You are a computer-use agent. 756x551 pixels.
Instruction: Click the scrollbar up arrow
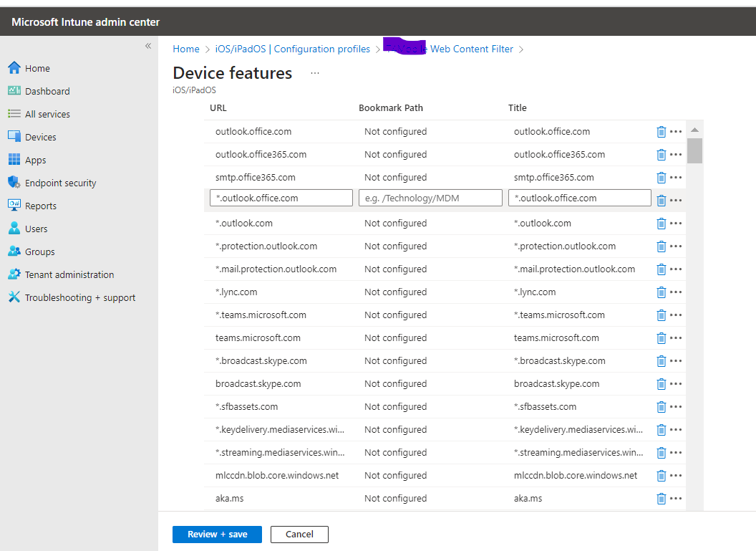pos(694,130)
